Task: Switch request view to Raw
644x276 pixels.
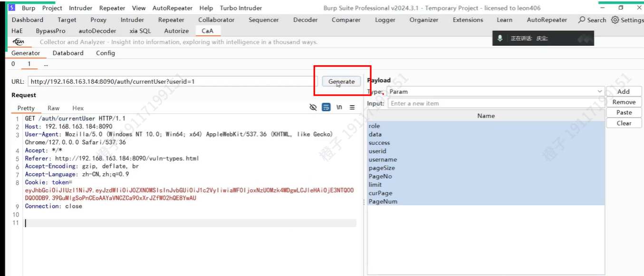Action: click(54, 108)
